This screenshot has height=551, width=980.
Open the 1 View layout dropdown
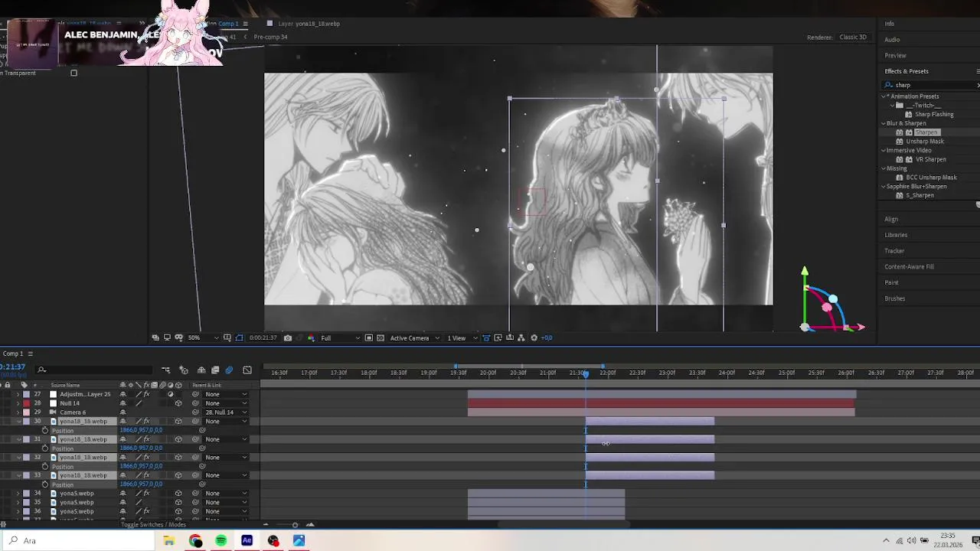[461, 337]
